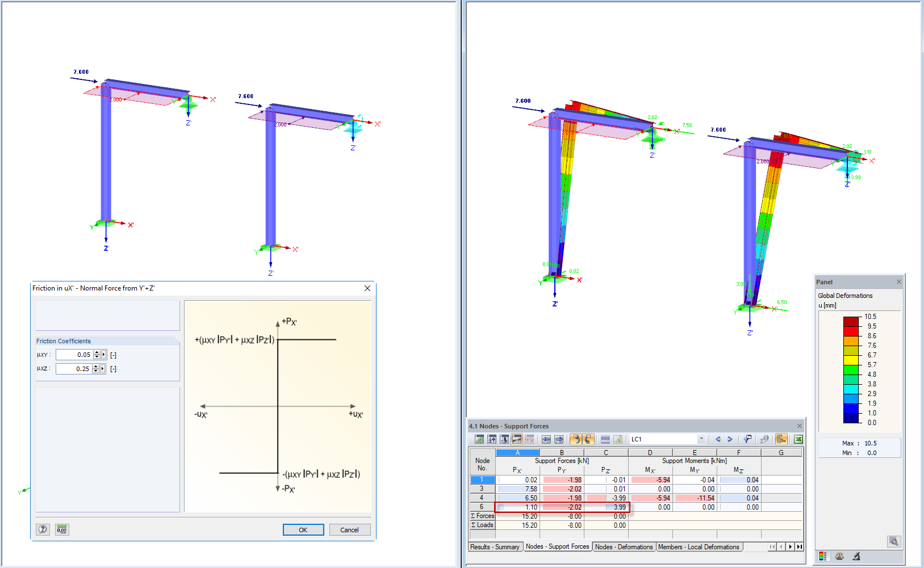The width and height of the screenshot is (924, 568).
Task: Show result diagrams on panel icon
Action: [x=781, y=439]
